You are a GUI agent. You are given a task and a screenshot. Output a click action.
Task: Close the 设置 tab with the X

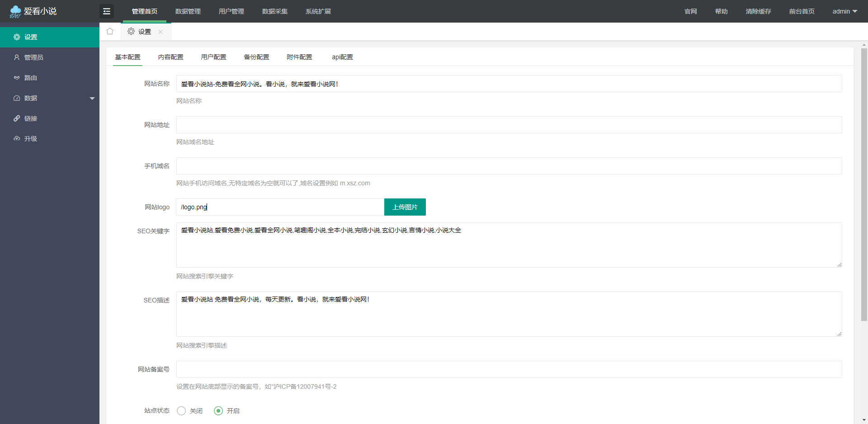pos(160,32)
